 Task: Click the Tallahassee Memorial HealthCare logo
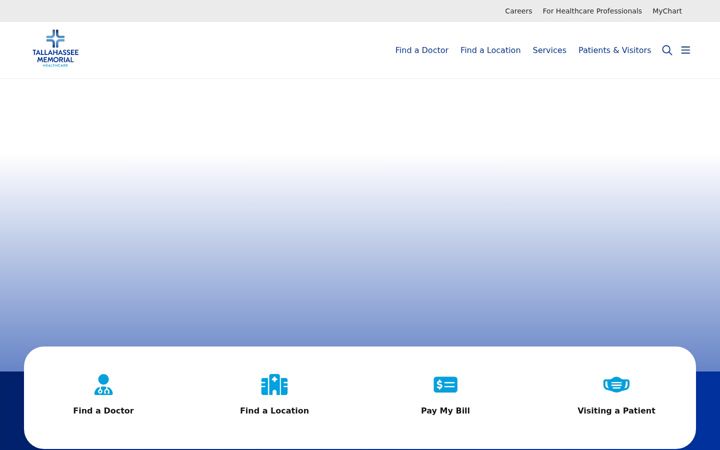pyautogui.click(x=56, y=49)
